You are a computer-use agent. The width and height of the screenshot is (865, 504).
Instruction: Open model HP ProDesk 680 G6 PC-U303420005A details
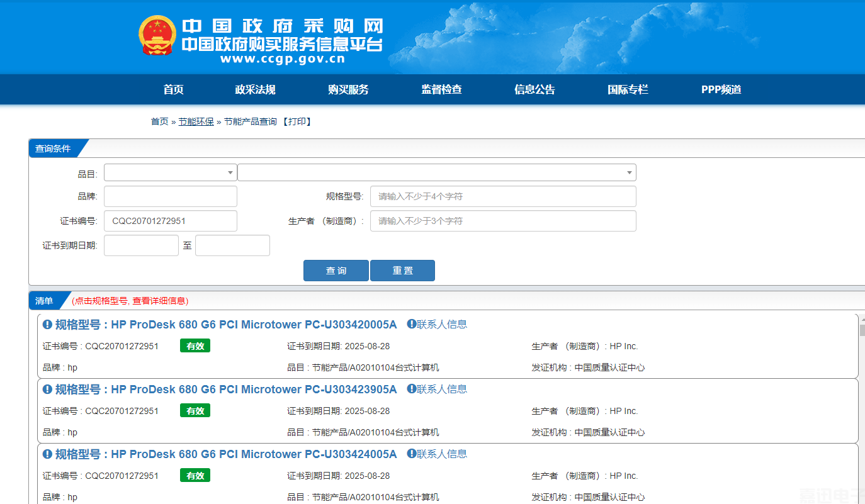[x=226, y=325]
